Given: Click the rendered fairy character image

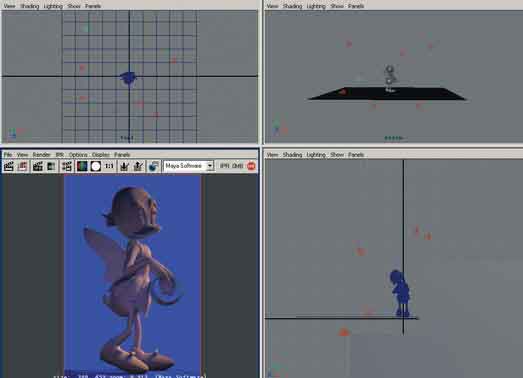Looking at the screenshot, I should point(133,276).
